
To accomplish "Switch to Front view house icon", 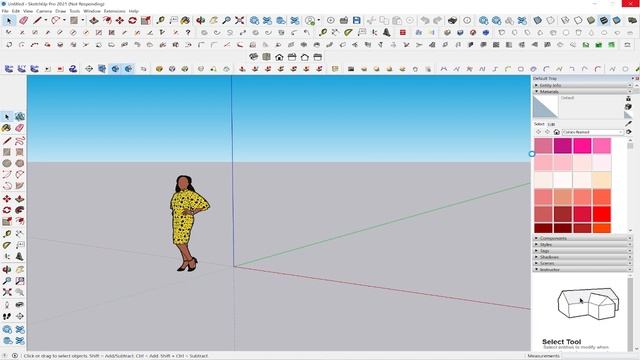I will pos(279,57).
